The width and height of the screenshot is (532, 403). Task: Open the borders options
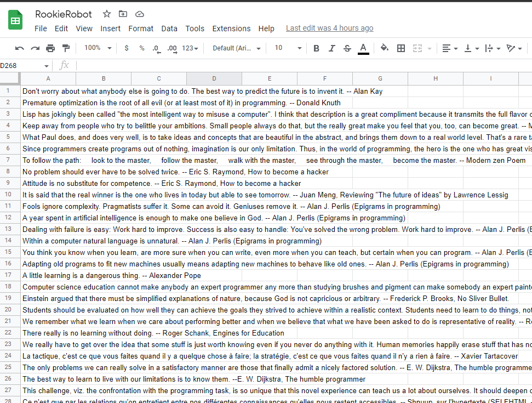click(401, 48)
